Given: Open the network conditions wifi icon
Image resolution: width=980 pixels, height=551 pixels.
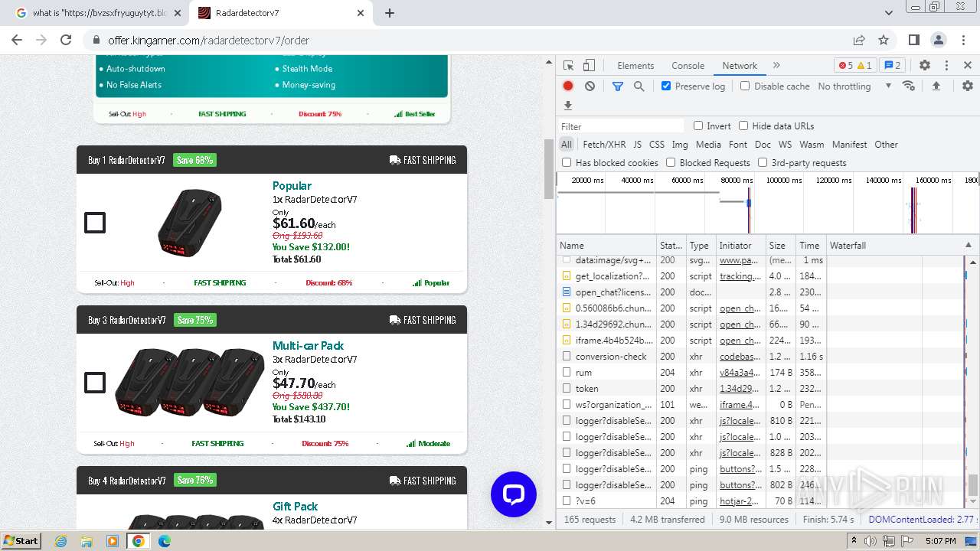Looking at the screenshot, I should pos(909,86).
